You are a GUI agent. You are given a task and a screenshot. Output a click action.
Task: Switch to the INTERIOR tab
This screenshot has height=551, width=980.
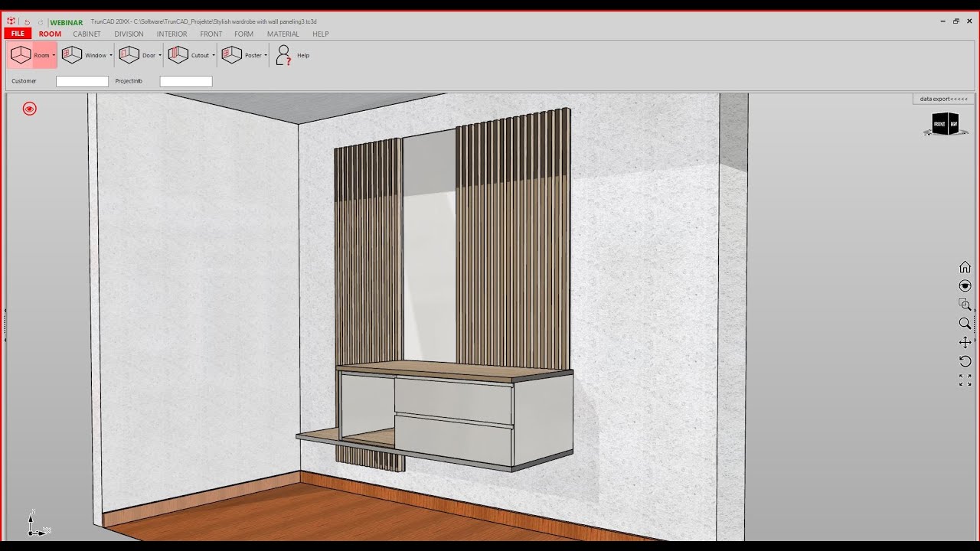(171, 34)
